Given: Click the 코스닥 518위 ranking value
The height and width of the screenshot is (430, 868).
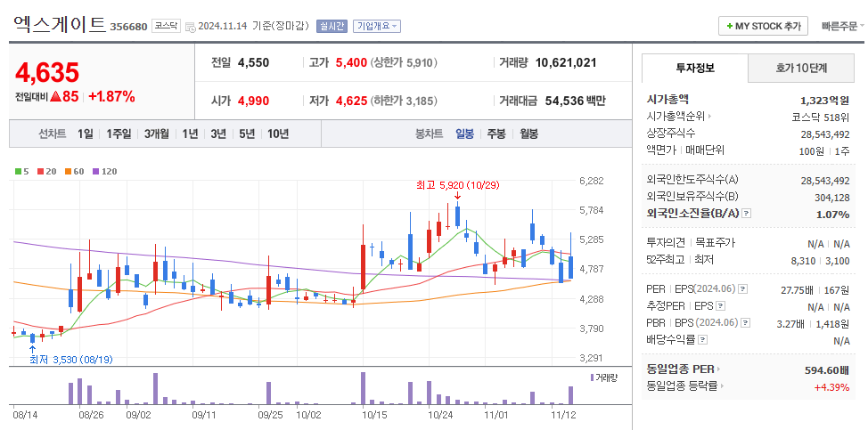Looking at the screenshot, I should 821,118.
